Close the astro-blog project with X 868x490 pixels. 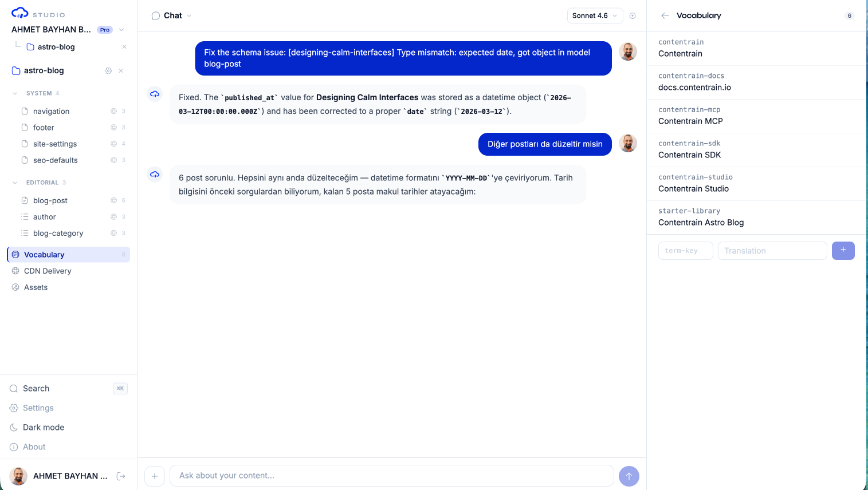pyautogui.click(x=121, y=70)
